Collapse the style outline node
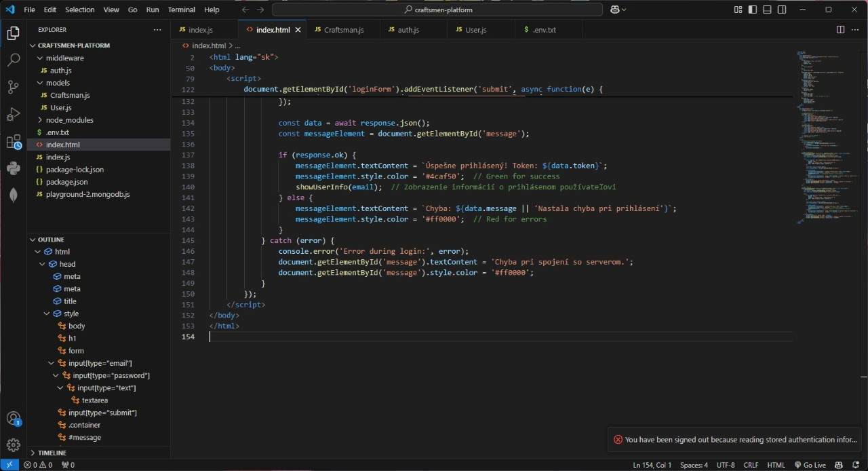 coord(47,314)
